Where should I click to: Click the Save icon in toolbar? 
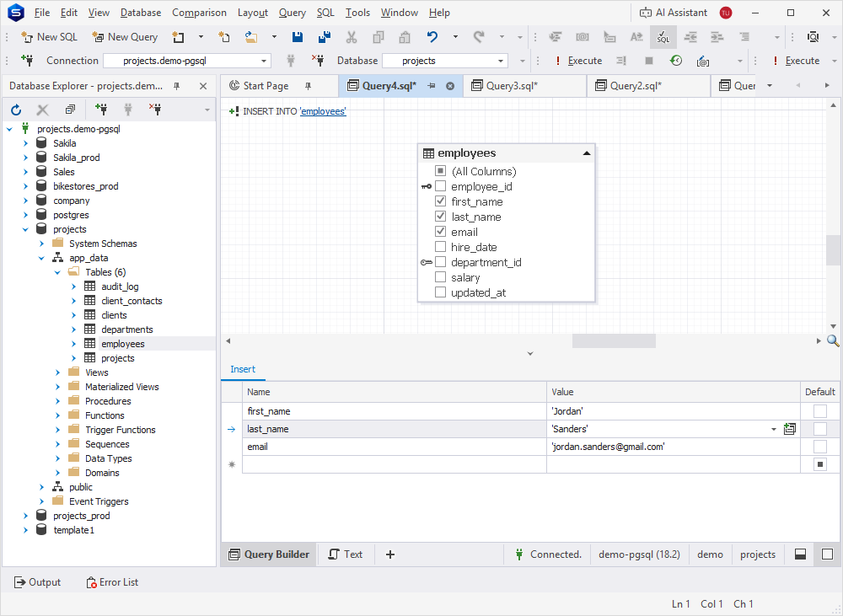coord(297,37)
